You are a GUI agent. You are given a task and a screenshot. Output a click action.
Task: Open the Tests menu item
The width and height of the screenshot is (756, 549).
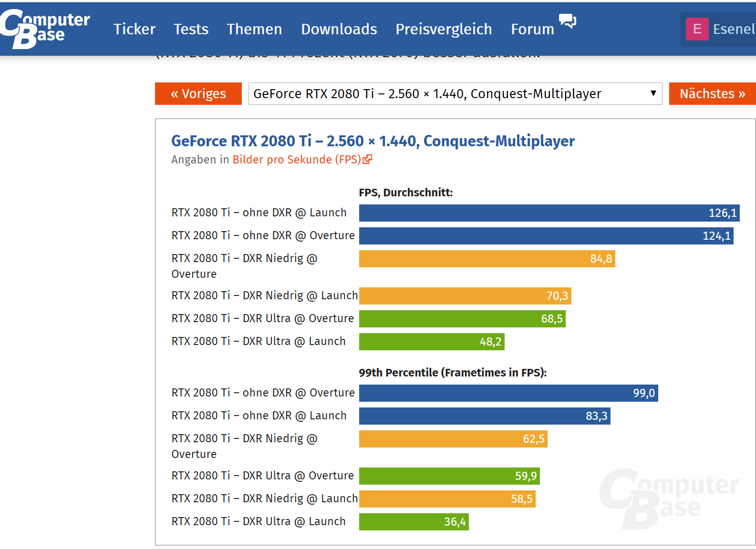click(191, 29)
